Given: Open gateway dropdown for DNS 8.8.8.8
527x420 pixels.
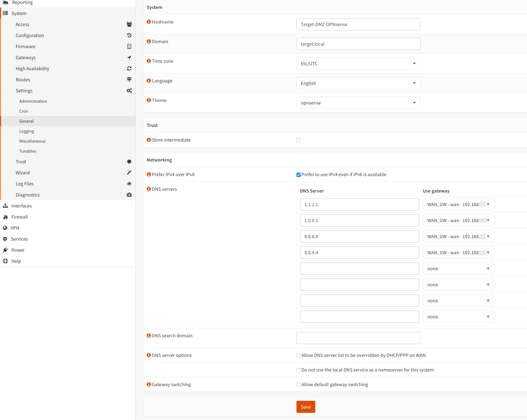Looking at the screenshot, I should click(x=458, y=237).
